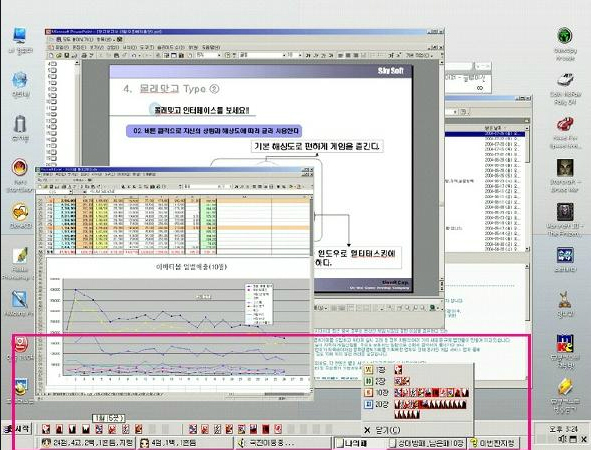Viewport: 591px width, 450px height.
Task: Center text in PowerPoint toolbar
Action: pos(349,55)
